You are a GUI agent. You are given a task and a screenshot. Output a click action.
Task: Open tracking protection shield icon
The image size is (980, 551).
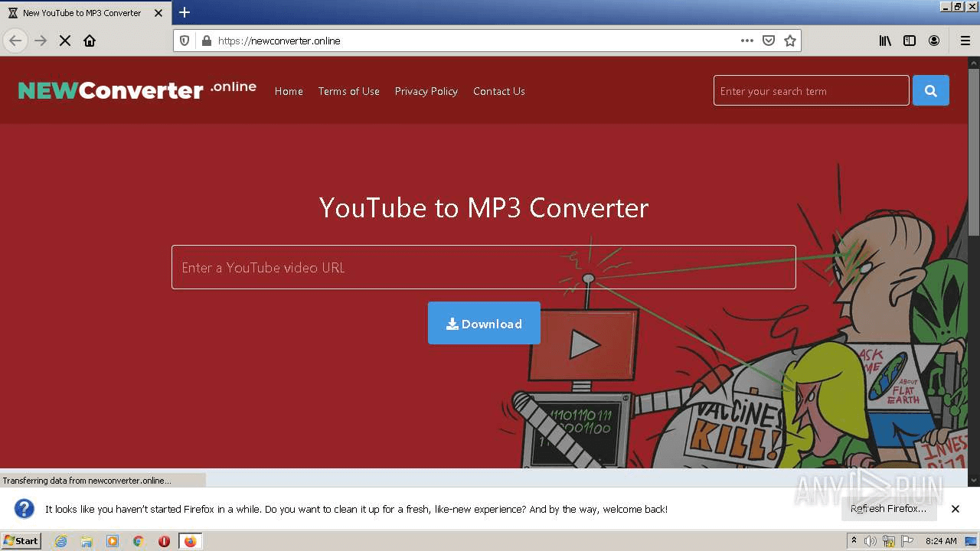[185, 41]
